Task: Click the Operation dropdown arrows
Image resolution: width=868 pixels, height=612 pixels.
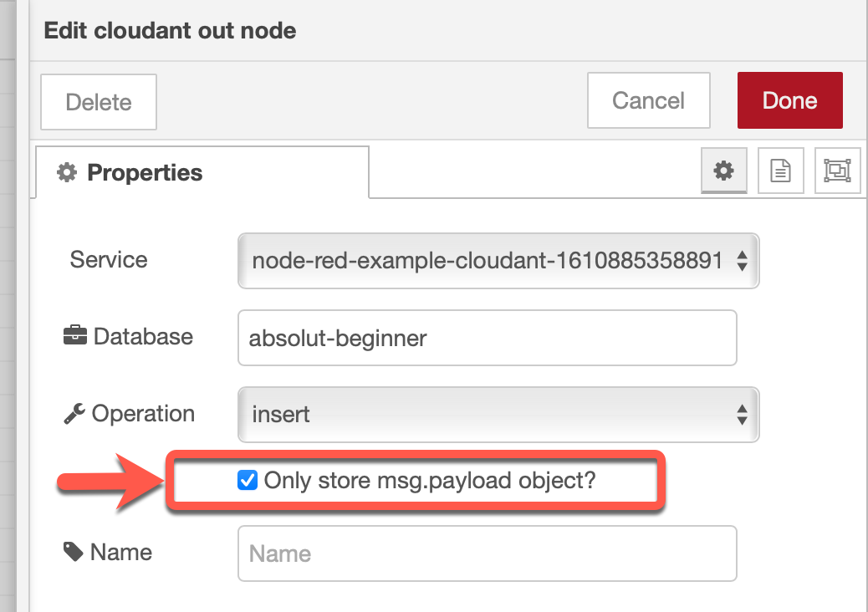Action: coord(743,415)
